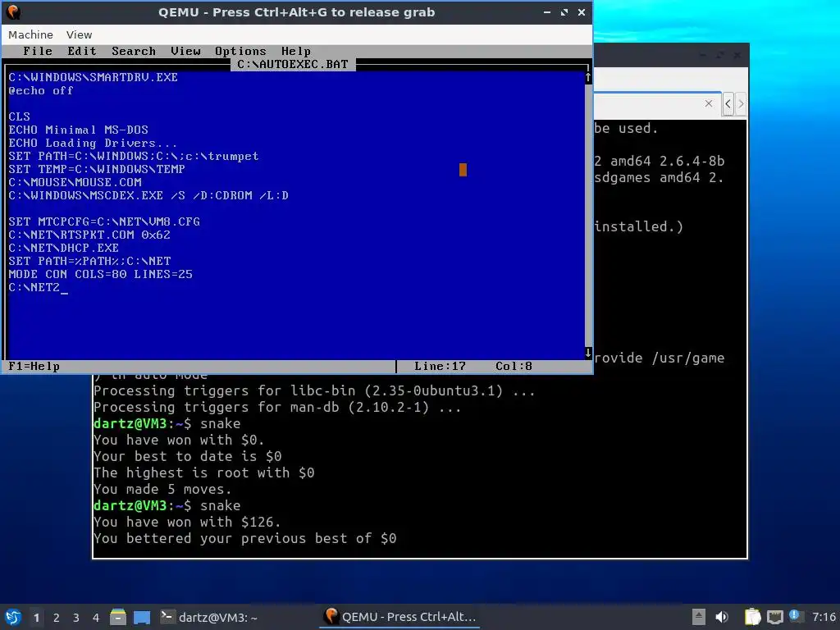Click 'Line:17' indicator in status bar

point(440,367)
